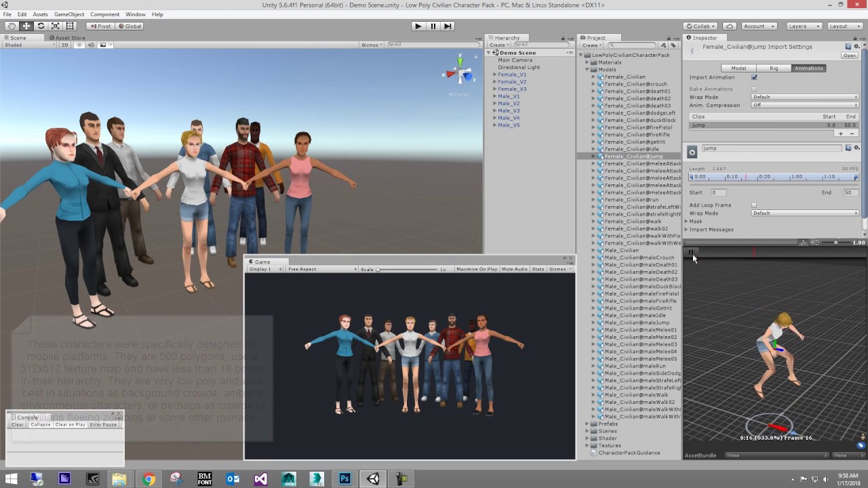Open the Scene view Gizmos dropdown
The width and height of the screenshot is (868, 488).
[x=372, y=45]
